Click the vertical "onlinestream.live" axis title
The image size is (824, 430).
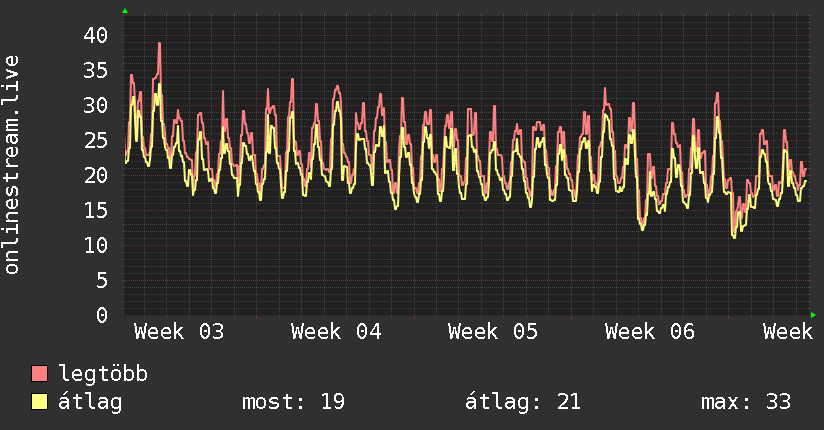tap(12, 165)
